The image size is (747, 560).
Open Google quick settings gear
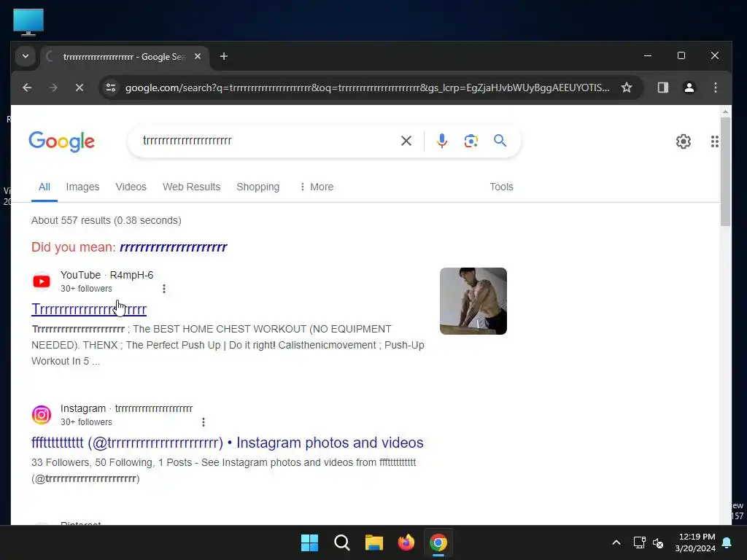click(683, 141)
